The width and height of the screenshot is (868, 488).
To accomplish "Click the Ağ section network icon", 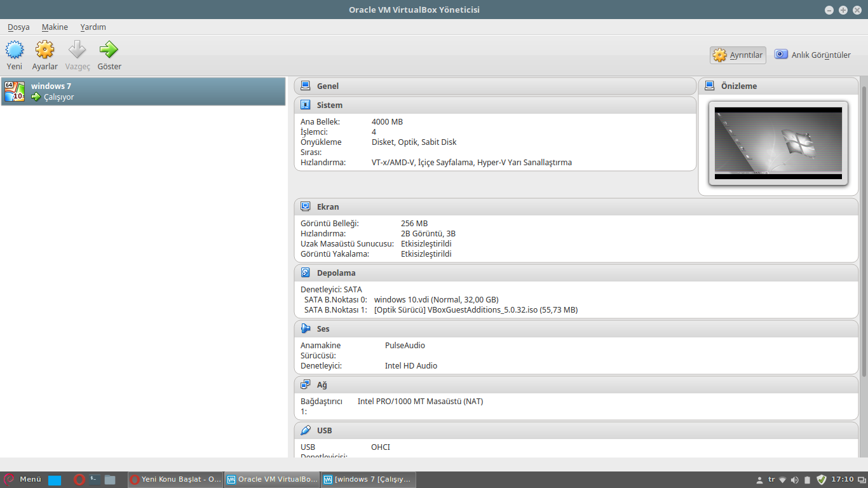I will pyautogui.click(x=306, y=384).
